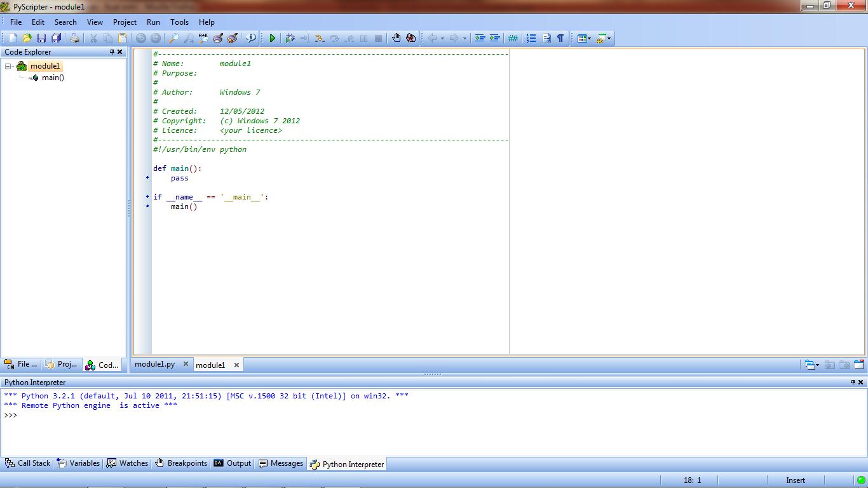Close the Code Explorer panel
Viewport: 868px width, 488px height.
tap(120, 52)
